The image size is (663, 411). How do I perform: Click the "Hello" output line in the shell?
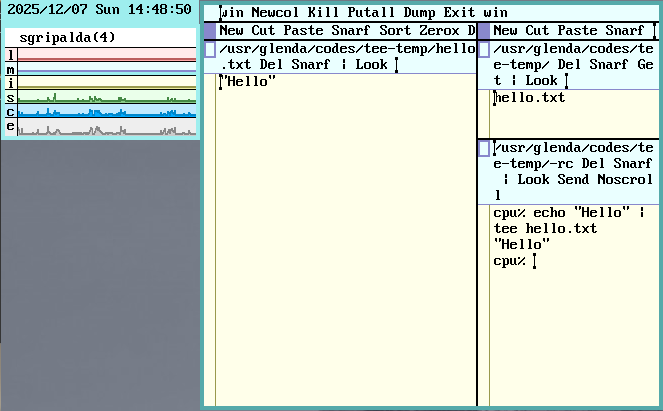pyautogui.click(x=521, y=244)
